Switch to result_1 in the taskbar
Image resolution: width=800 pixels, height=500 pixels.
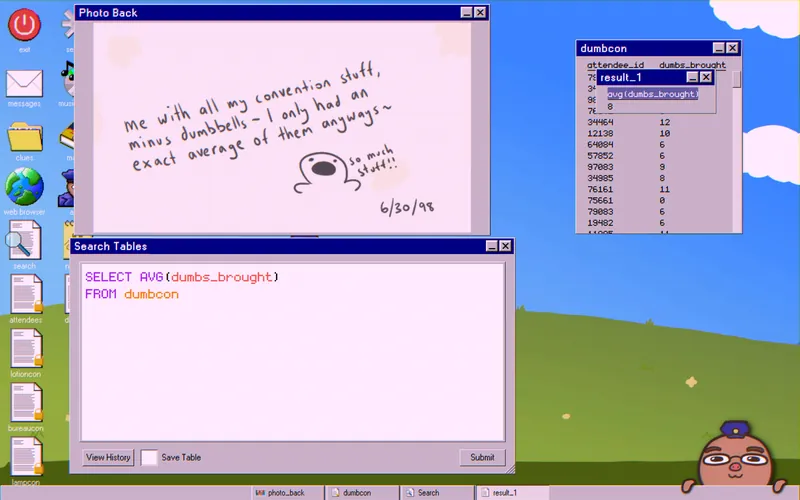pyautogui.click(x=512, y=493)
